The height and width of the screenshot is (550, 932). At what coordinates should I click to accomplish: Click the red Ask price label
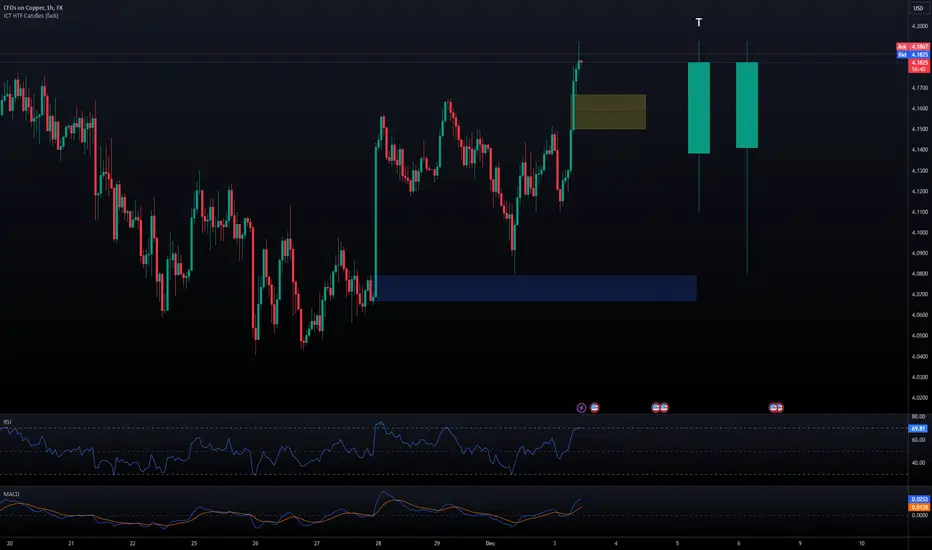914,46
